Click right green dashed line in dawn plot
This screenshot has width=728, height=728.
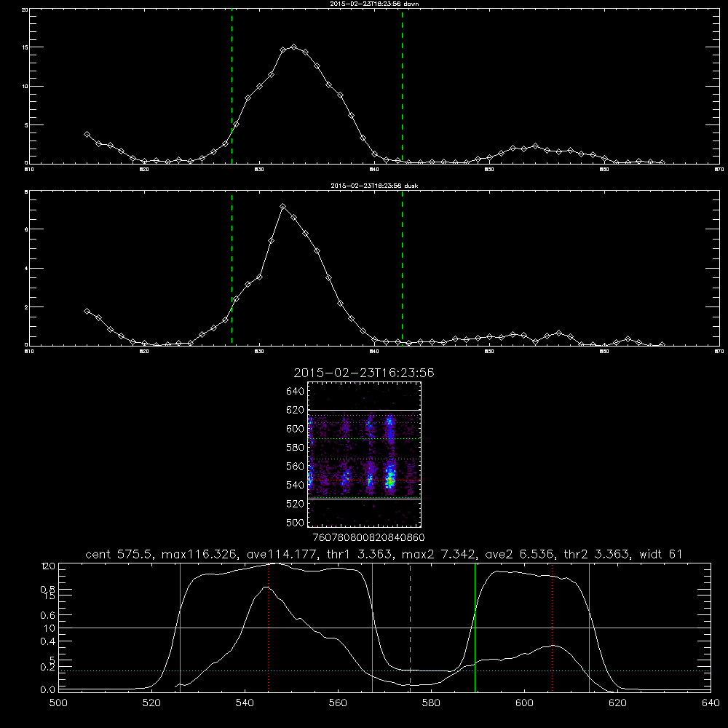(x=402, y=87)
